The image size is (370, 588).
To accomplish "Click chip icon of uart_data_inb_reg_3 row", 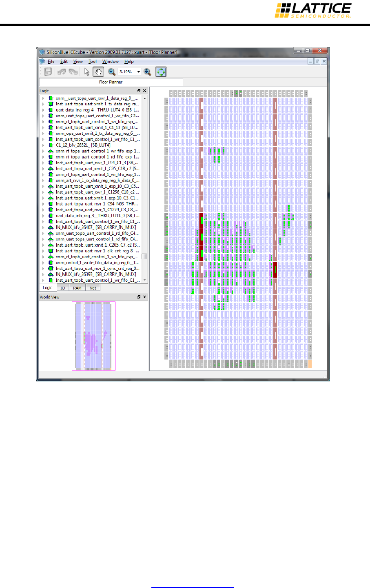I will coord(51,216).
